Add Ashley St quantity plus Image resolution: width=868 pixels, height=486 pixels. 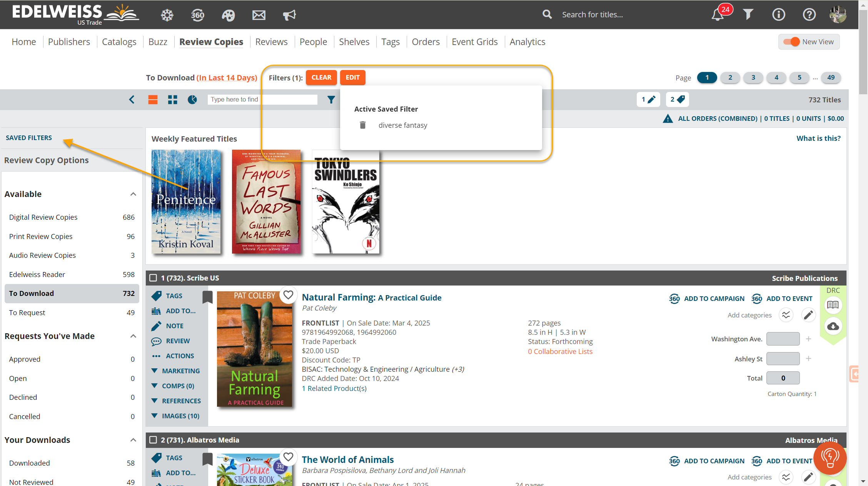[809, 359]
